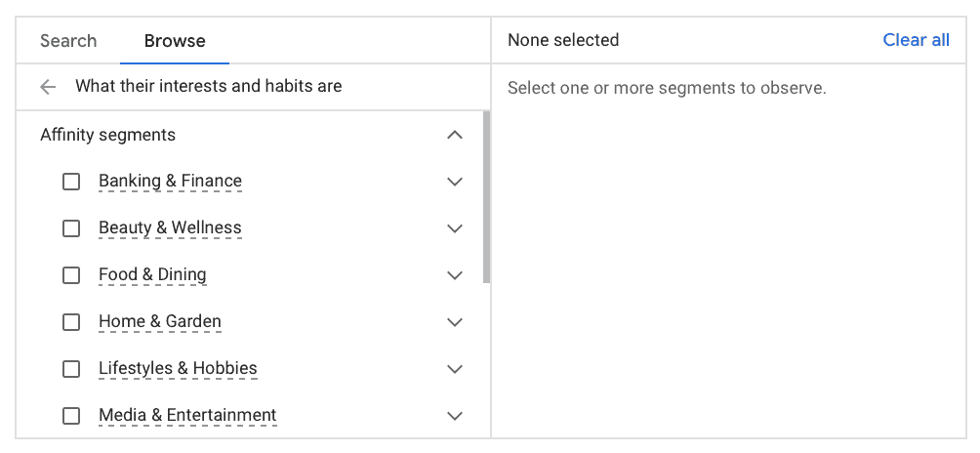This screenshot has height=453, width=980.
Task: Switch to the Search tab
Action: (x=68, y=41)
